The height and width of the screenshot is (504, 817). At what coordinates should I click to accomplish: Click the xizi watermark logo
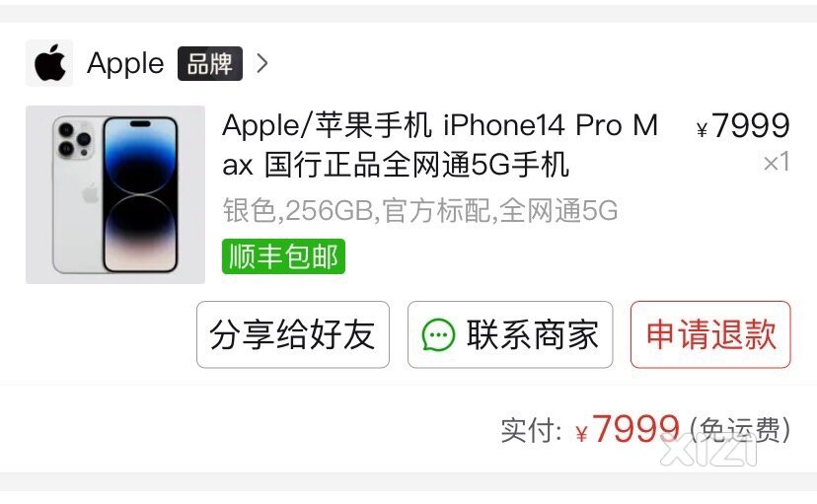[x=710, y=451]
